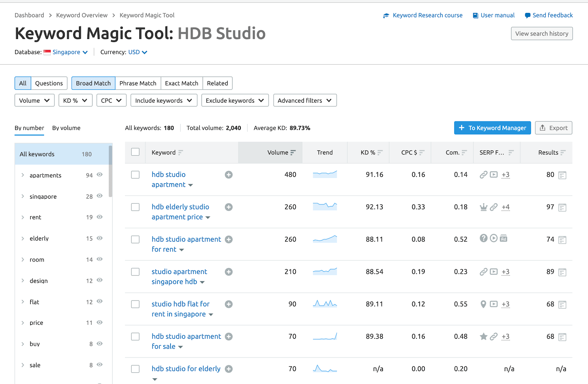The image size is (588, 384).
Task: Add 'hdb studio for elderly' via plus icon
Action: pos(229,369)
